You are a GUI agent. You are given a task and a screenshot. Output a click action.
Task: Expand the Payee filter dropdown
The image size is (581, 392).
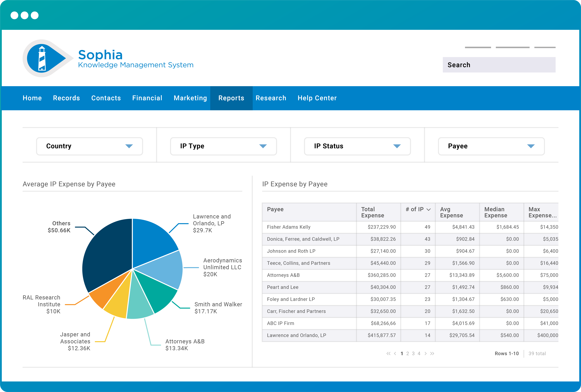[x=491, y=146]
